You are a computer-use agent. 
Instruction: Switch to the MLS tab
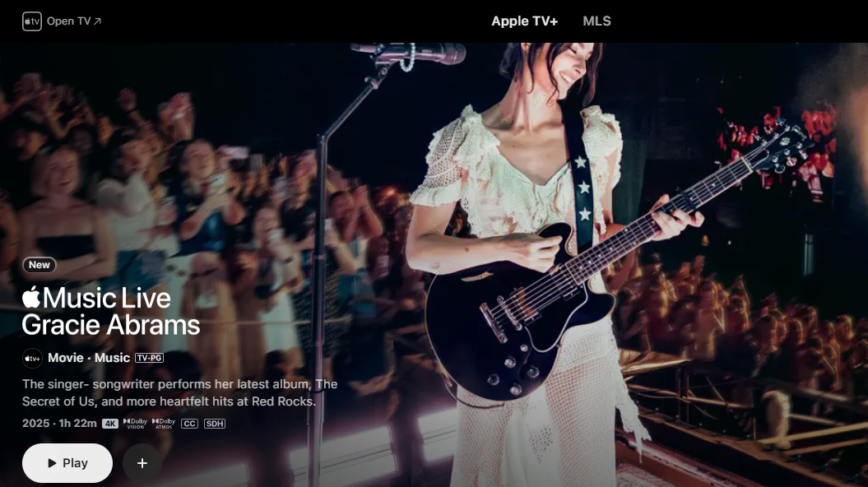tap(596, 21)
